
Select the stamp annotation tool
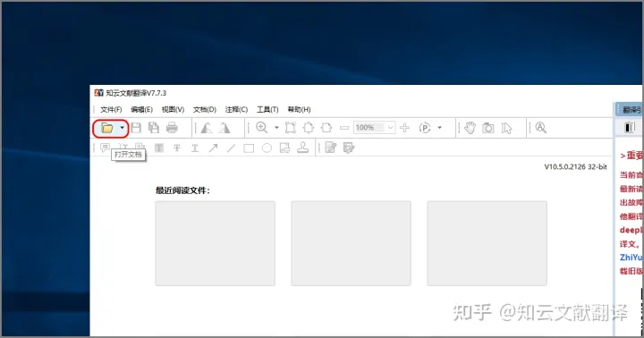[302, 148]
